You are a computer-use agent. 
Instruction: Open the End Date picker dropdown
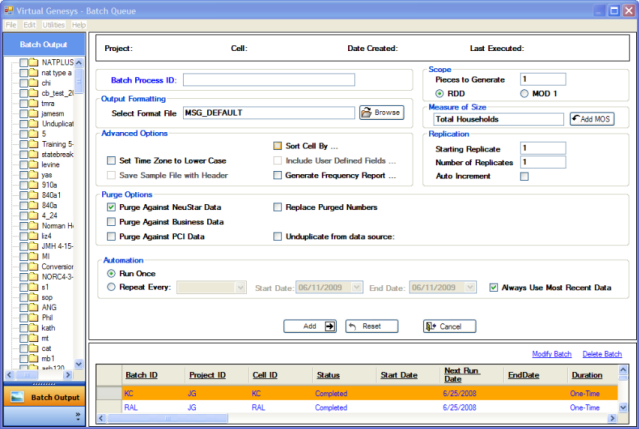click(x=471, y=287)
